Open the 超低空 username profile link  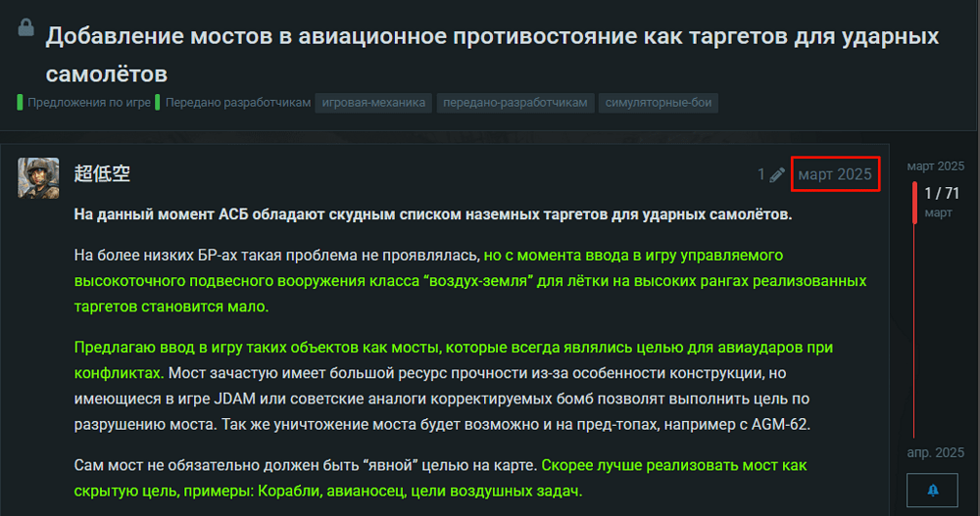pyautogui.click(x=102, y=173)
